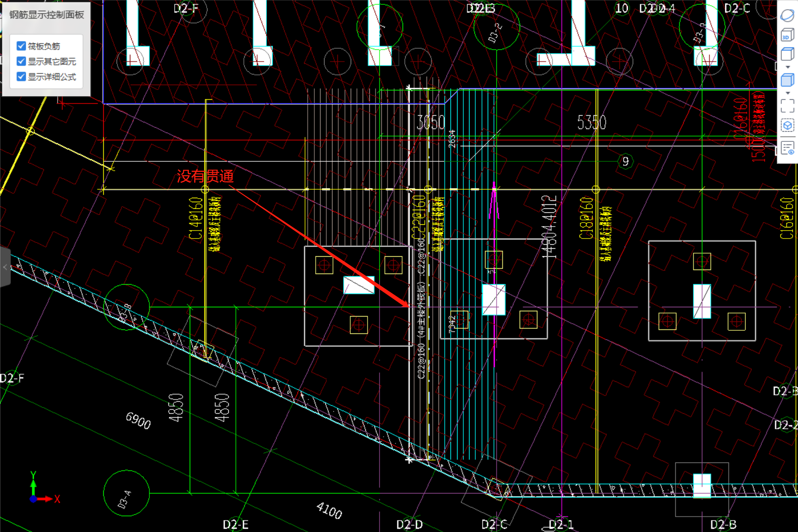Click the D2-D axis label at bottom
Screen dimensions: 798x532
pos(410,524)
